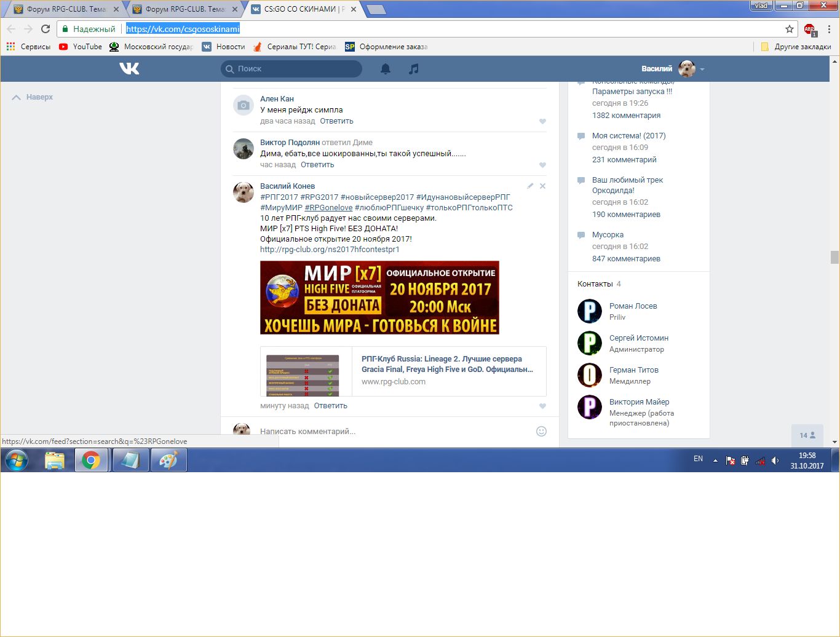Open the emoji smiley picker

click(541, 431)
